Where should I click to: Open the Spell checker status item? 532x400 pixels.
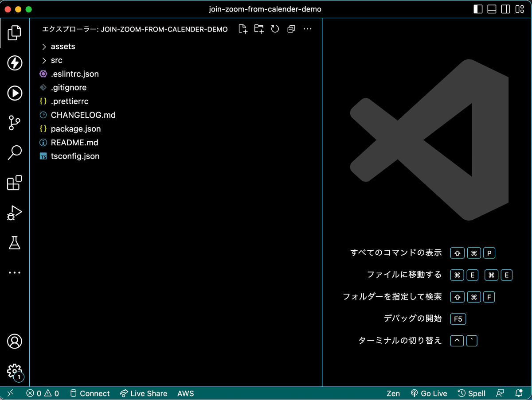[x=472, y=393]
